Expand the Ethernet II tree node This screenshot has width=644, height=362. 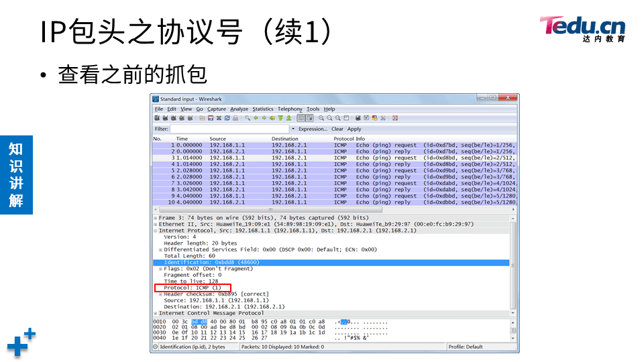tap(156, 225)
